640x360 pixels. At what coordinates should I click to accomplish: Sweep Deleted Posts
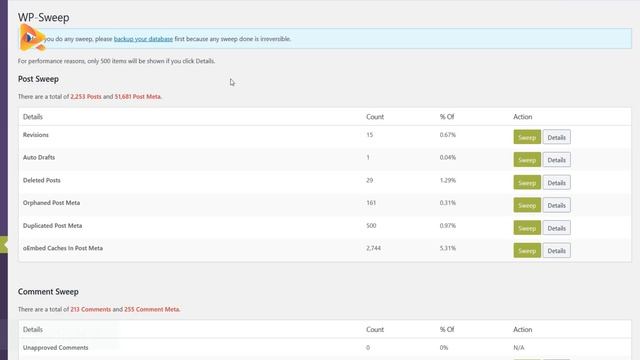coord(527,182)
